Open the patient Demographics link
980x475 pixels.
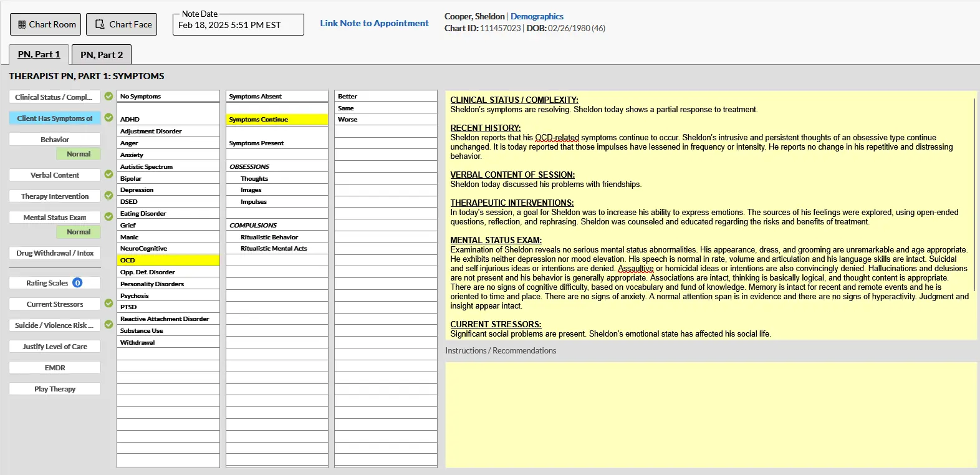click(x=537, y=16)
